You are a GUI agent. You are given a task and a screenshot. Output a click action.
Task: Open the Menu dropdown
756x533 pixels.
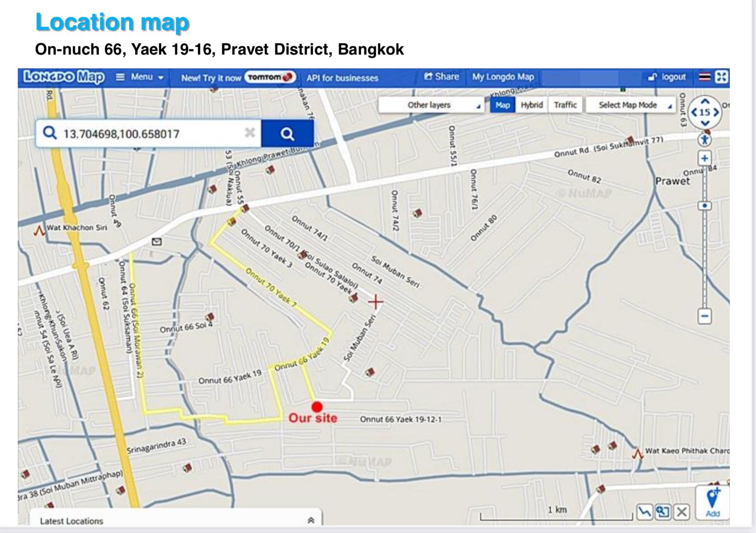[140, 77]
